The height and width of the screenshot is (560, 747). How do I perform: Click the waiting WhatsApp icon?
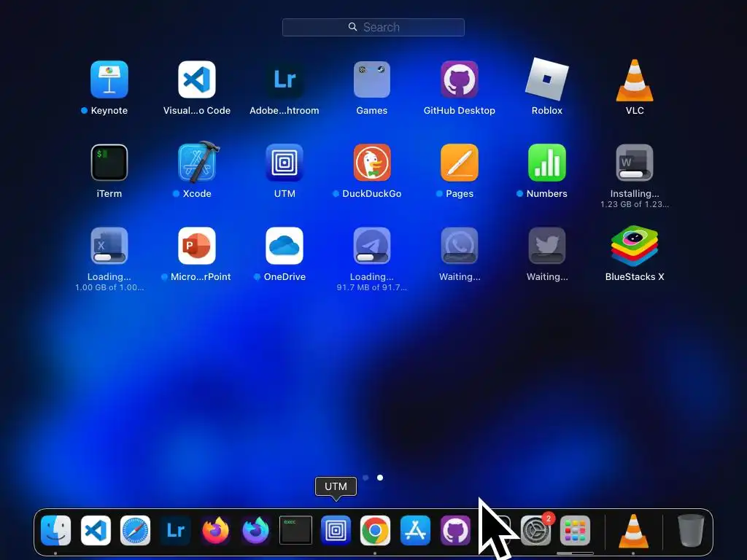(460, 246)
